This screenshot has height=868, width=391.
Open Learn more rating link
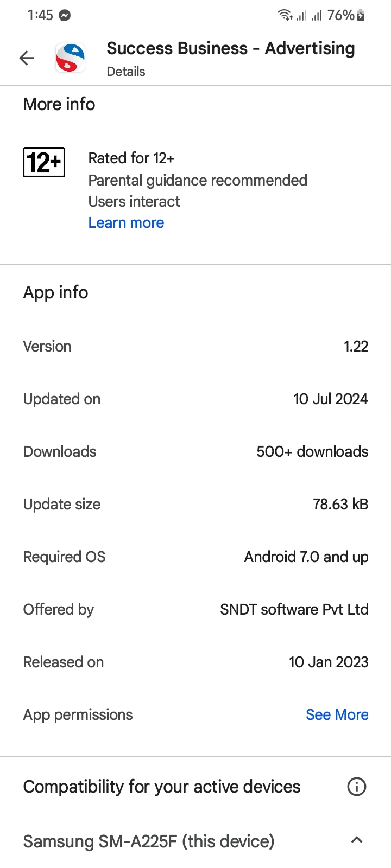pyautogui.click(x=126, y=223)
